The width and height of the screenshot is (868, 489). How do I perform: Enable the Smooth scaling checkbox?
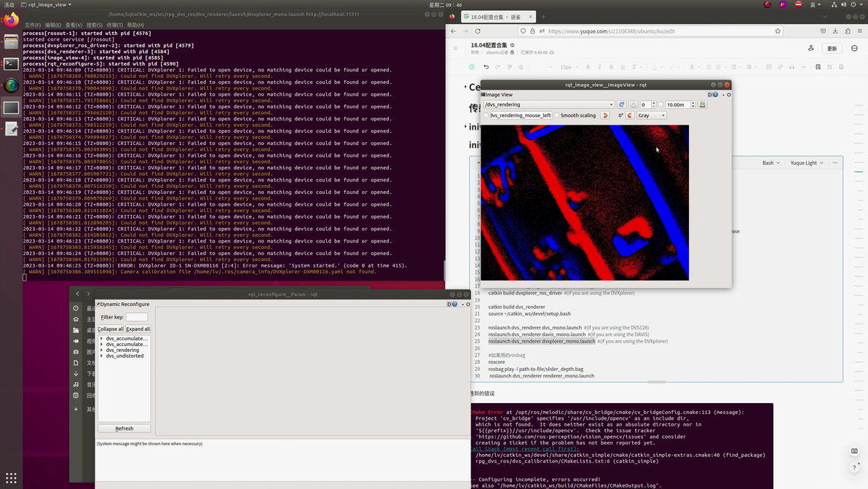[x=557, y=115]
